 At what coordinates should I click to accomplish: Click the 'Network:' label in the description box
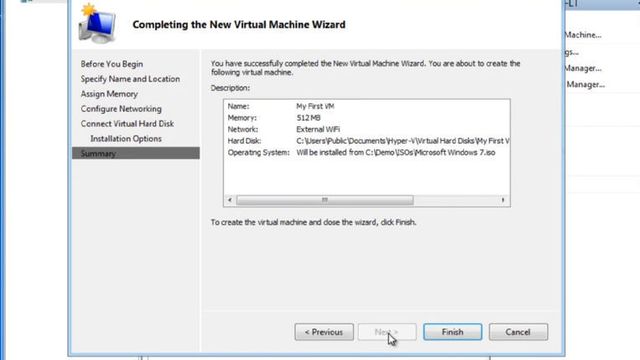[243, 129]
